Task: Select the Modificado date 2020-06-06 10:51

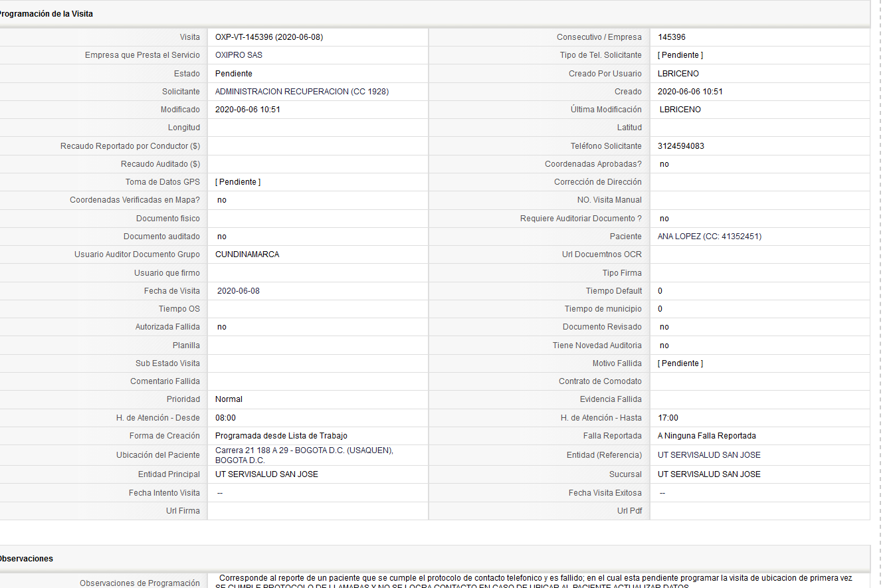Action: (248, 110)
